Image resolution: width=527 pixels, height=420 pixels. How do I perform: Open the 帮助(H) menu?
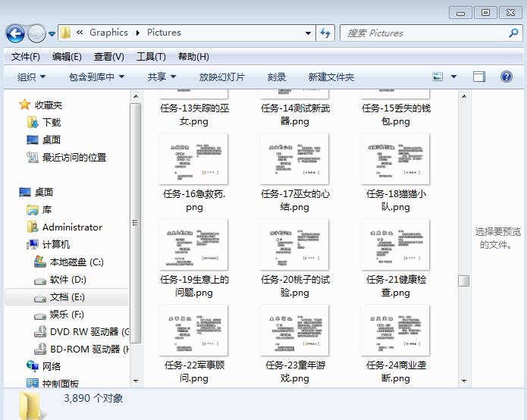click(193, 57)
